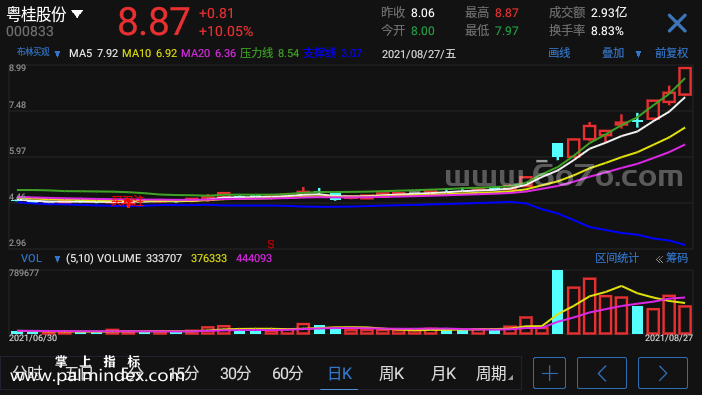Tap the 叠加 overlay option
The width and height of the screenshot is (702, 395).
(x=613, y=53)
